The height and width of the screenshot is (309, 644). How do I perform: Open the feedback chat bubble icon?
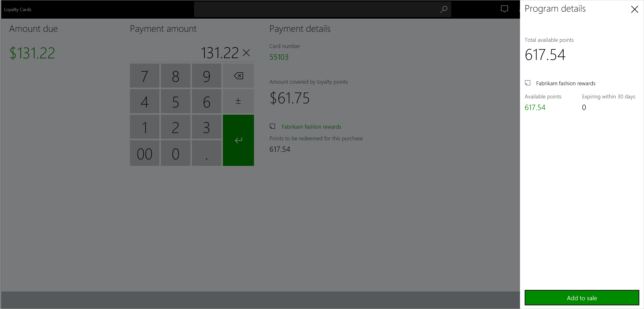pyautogui.click(x=504, y=9)
